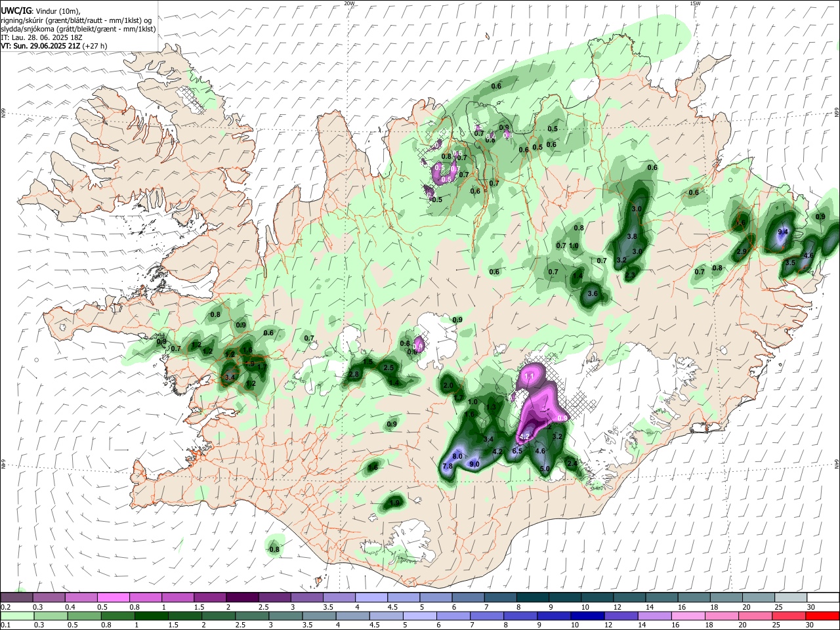Click the 6.5 precipitation value on the map

(x=517, y=451)
